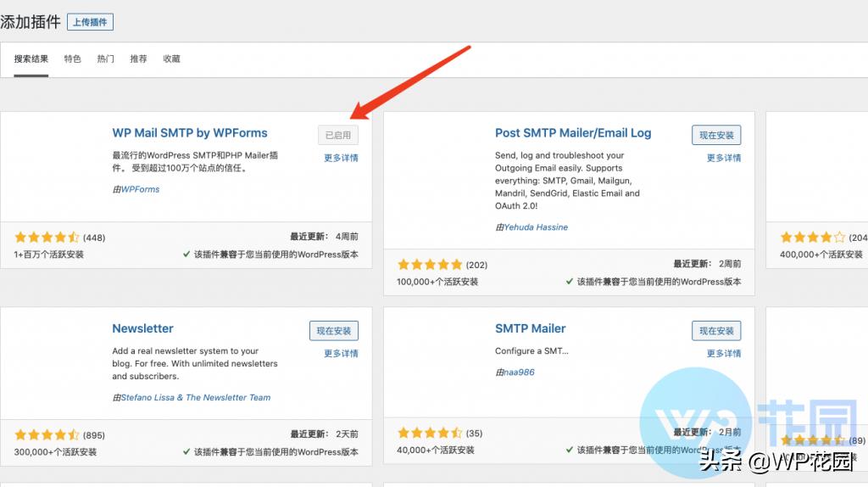
Task: Click SMTP Mailer star rating
Action: point(430,434)
